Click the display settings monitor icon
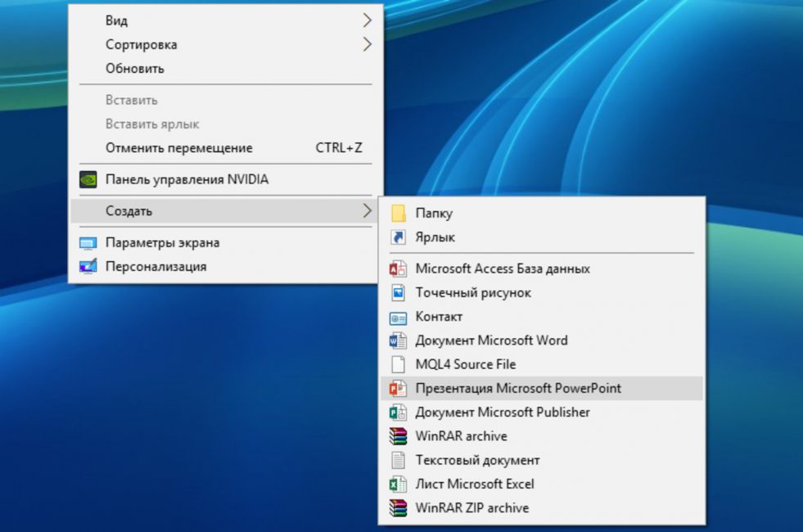803x532 pixels. coord(88,243)
